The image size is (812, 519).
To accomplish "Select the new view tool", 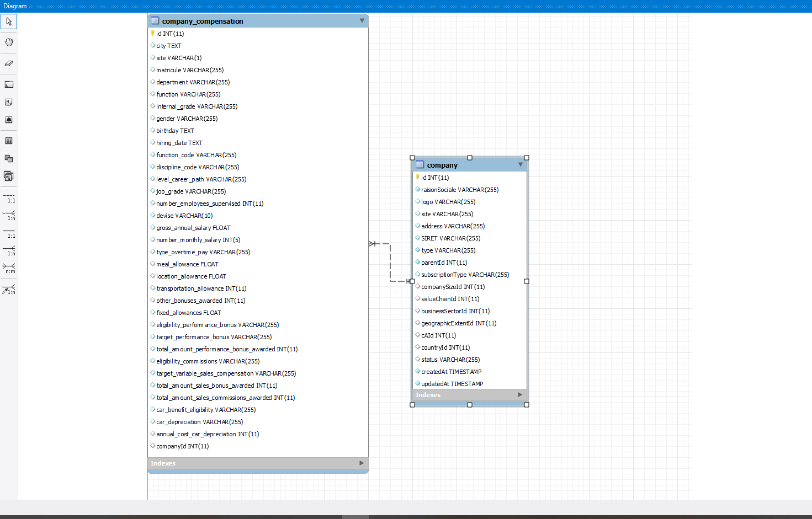I will [x=9, y=159].
